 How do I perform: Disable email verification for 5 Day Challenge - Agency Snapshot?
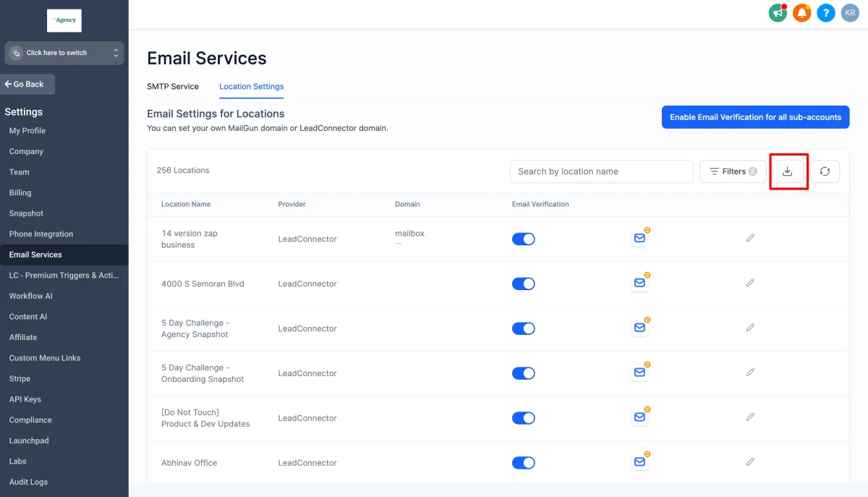[x=523, y=328]
